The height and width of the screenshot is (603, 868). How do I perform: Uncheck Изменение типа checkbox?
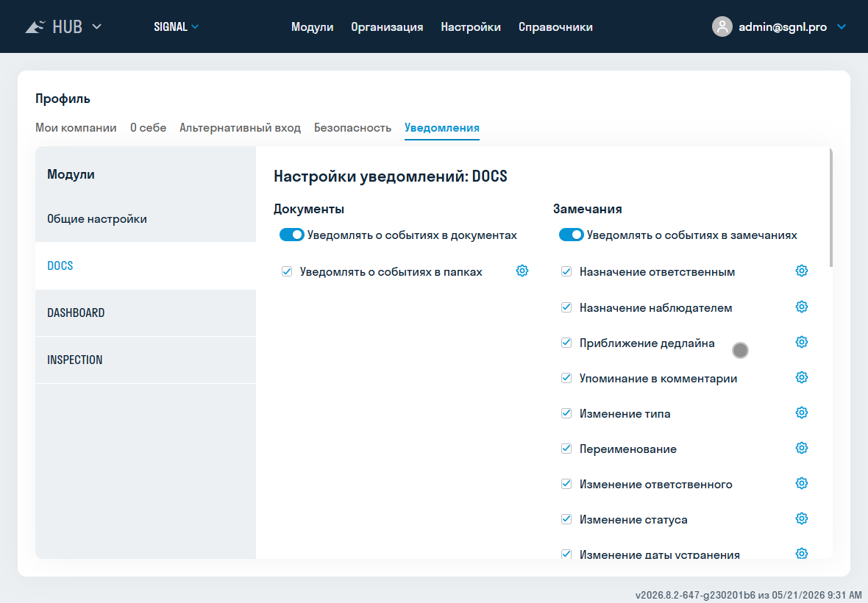coord(566,413)
